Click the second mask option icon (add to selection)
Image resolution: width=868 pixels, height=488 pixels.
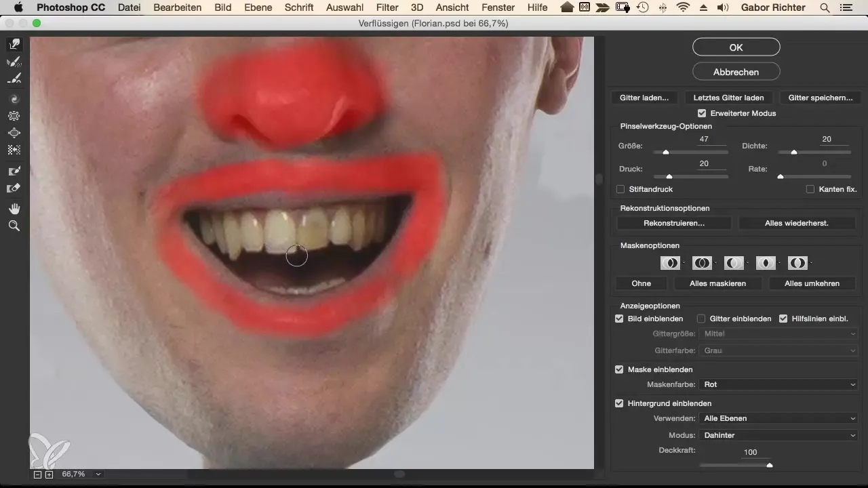tap(702, 262)
